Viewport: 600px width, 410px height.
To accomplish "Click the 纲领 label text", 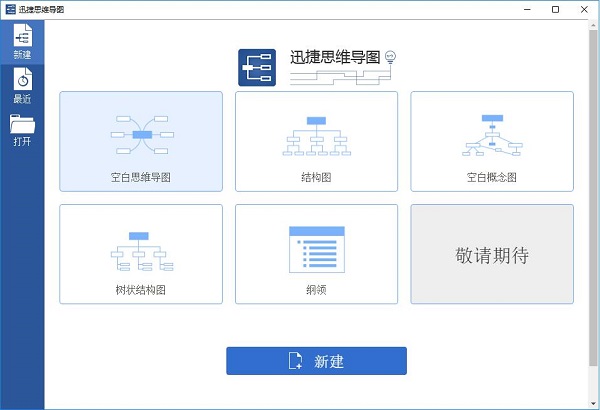I will [316, 289].
